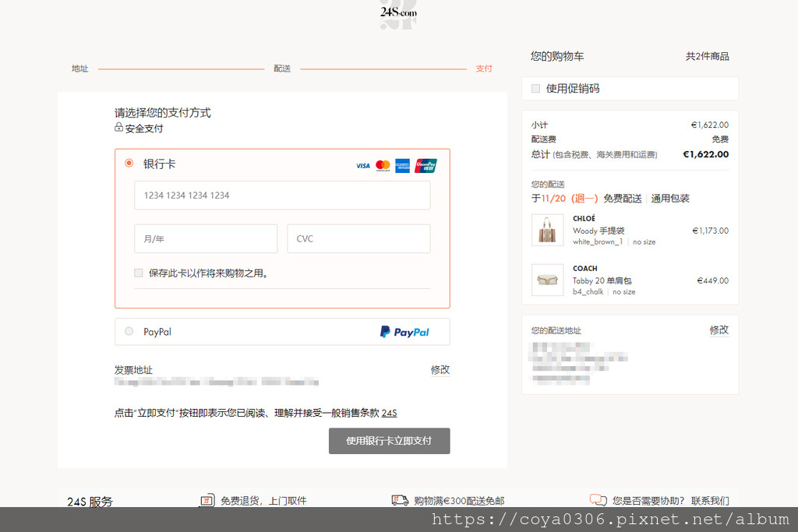
Task: Focus the card number input field
Action: click(282, 196)
